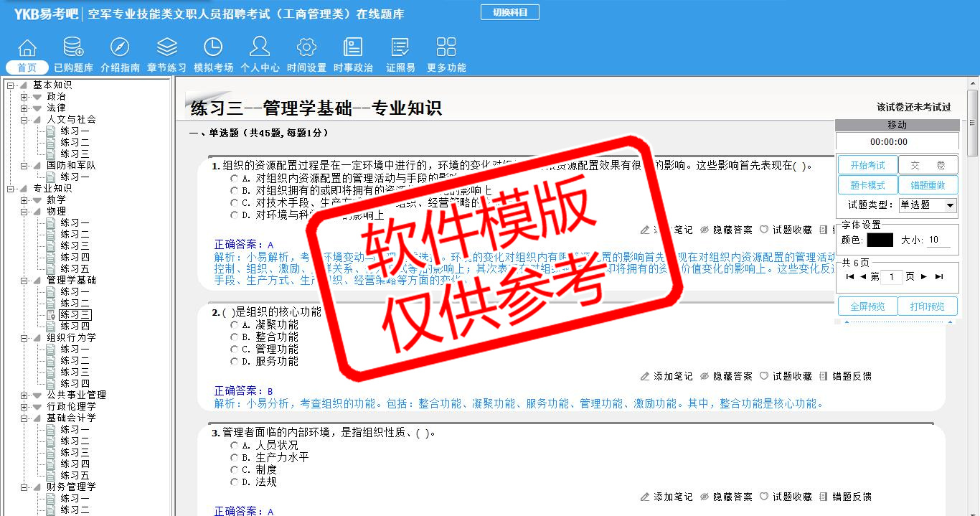
Task: Expand 数学 tree node
Action: (24, 200)
